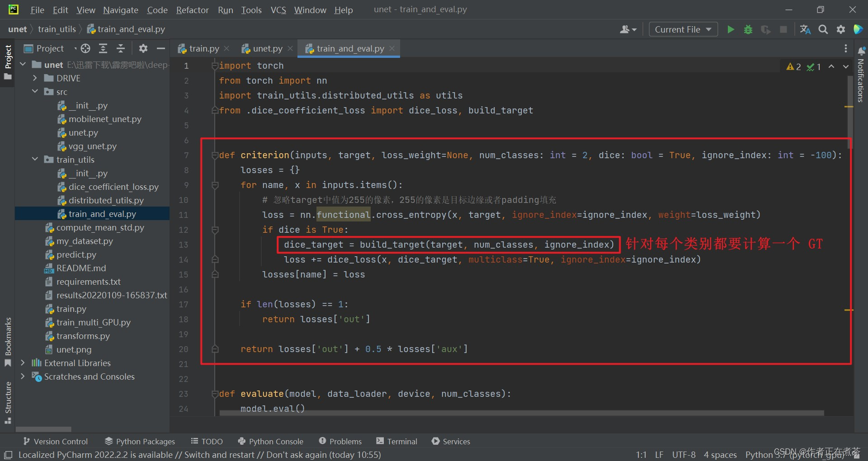Viewport: 868px width, 461px height.
Task: Switch to the unet.py editor tab
Action: coord(267,48)
